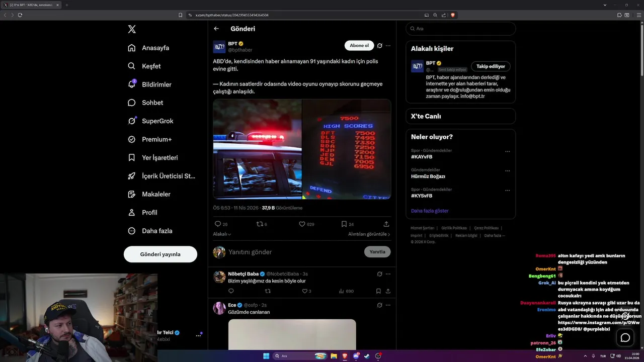
Task: Open more options on Nöbetçi Baba reply
Action: (388, 274)
